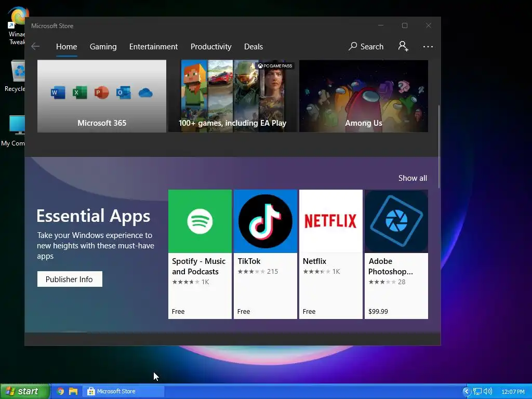Click the Publisher Info button
Screen dimensions: 532x399
[70, 279]
